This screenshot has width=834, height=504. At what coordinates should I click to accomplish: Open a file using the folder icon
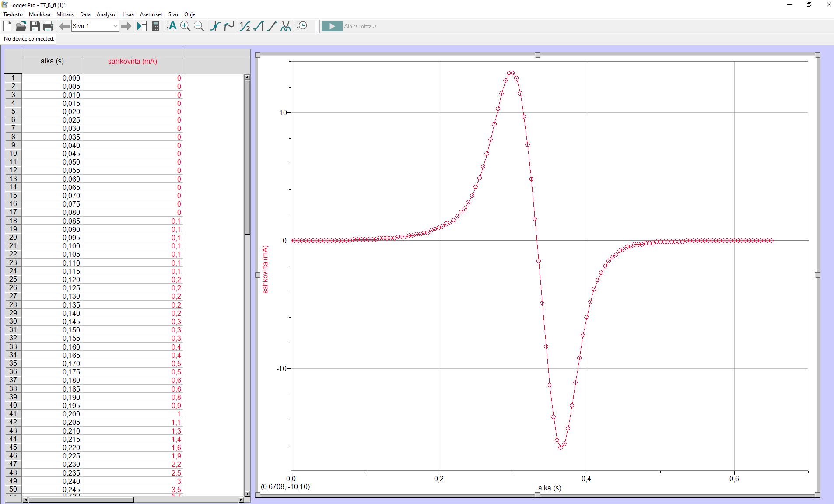(x=21, y=26)
